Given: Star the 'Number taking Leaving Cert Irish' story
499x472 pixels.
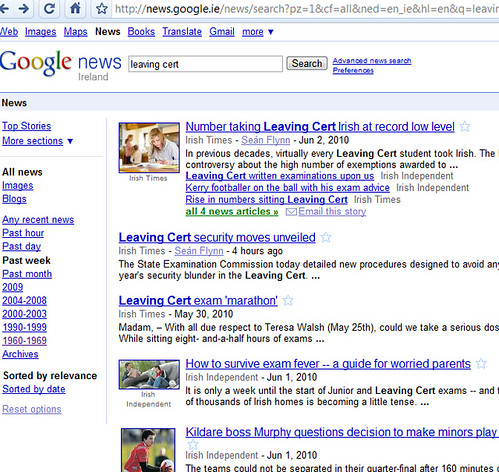Looking at the screenshot, I should click(465, 127).
